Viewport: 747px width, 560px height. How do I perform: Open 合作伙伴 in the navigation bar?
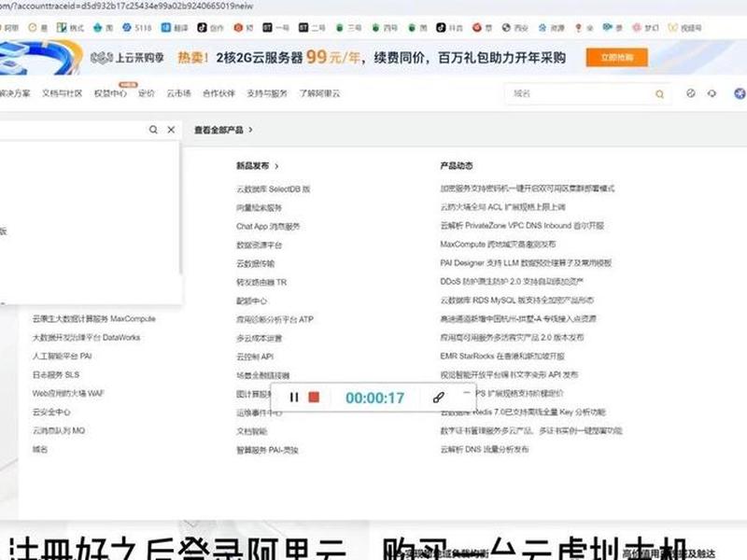pyautogui.click(x=218, y=93)
